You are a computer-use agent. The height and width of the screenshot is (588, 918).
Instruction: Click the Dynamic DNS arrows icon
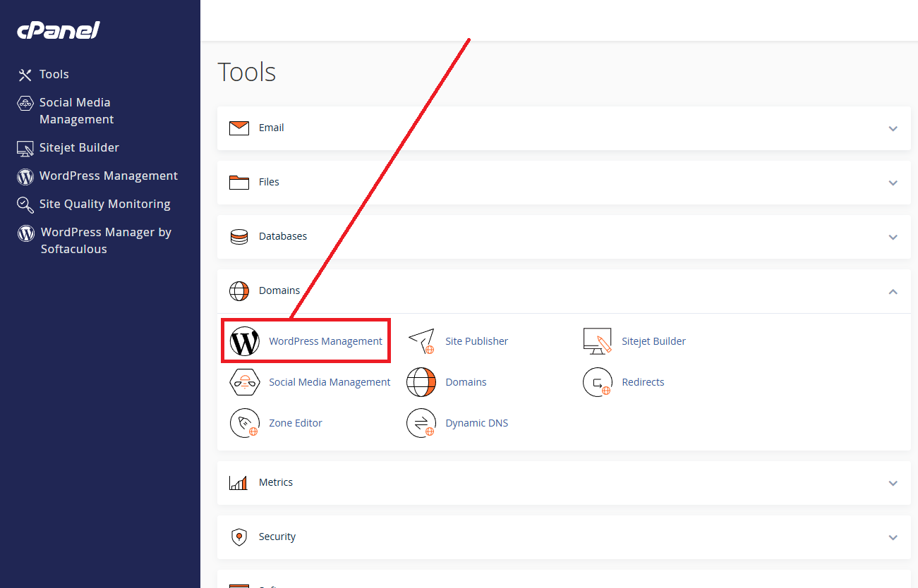pos(421,423)
